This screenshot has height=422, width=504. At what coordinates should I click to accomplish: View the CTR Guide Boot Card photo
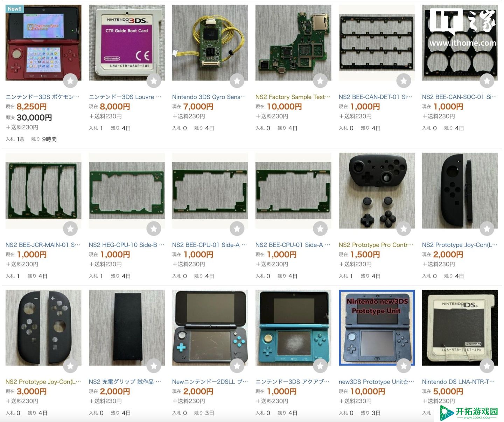(127, 43)
